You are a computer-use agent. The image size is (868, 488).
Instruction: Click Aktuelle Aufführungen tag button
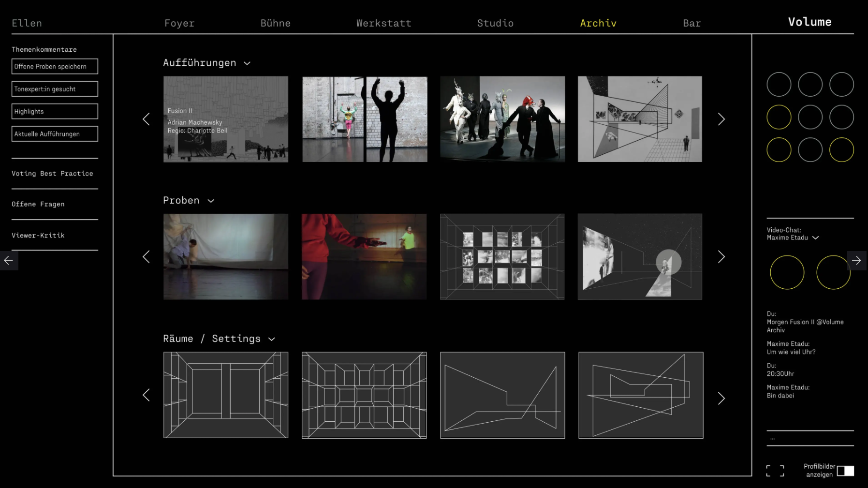click(x=55, y=134)
